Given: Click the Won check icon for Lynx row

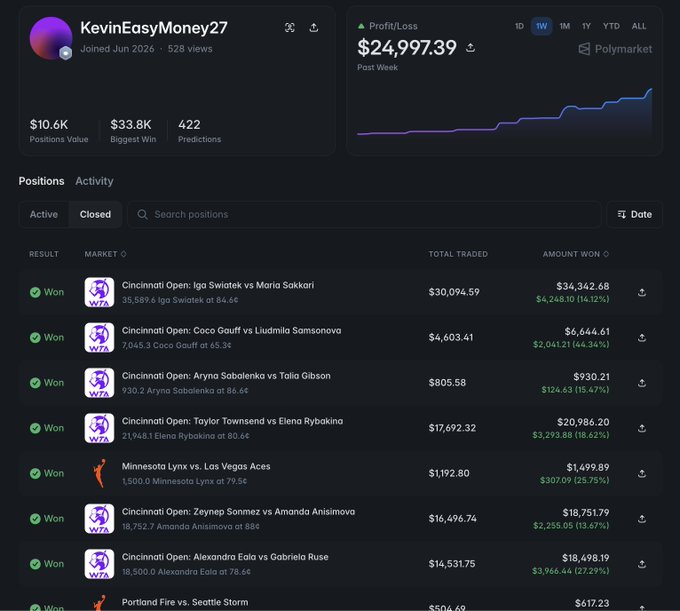Looking at the screenshot, I should (x=35, y=474).
